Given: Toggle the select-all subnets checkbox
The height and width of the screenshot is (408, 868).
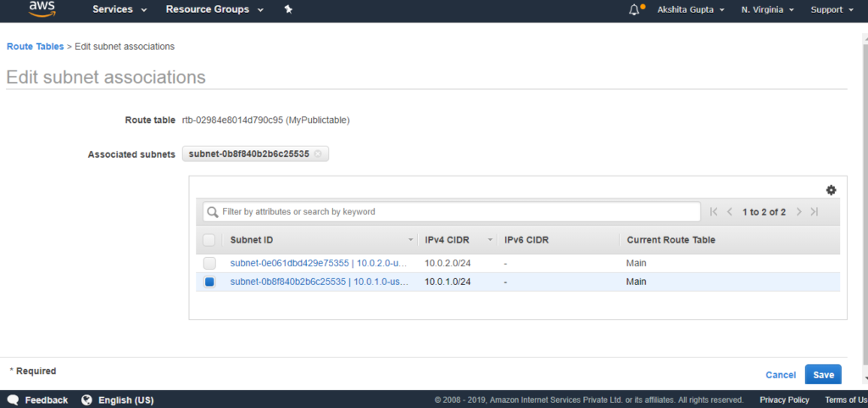Looking at the screenshot, I should click(x=209, y=240).
